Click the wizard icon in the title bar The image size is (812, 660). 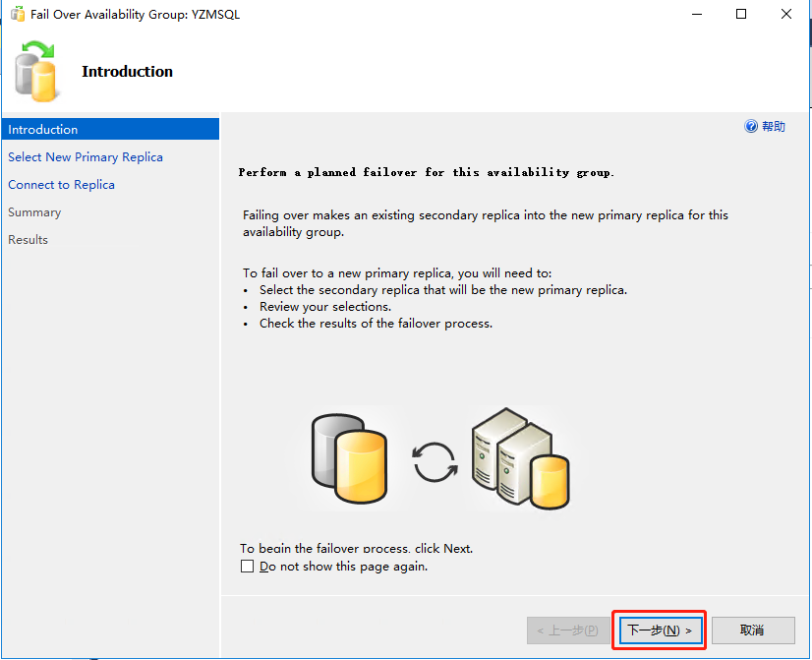coord(17,15)
